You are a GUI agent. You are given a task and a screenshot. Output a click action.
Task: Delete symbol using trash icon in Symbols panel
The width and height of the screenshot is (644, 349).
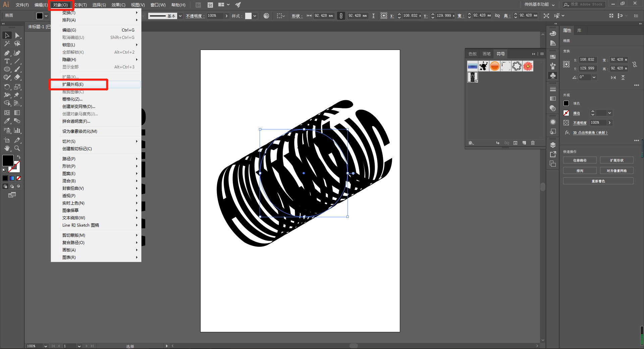click(533, 143)
